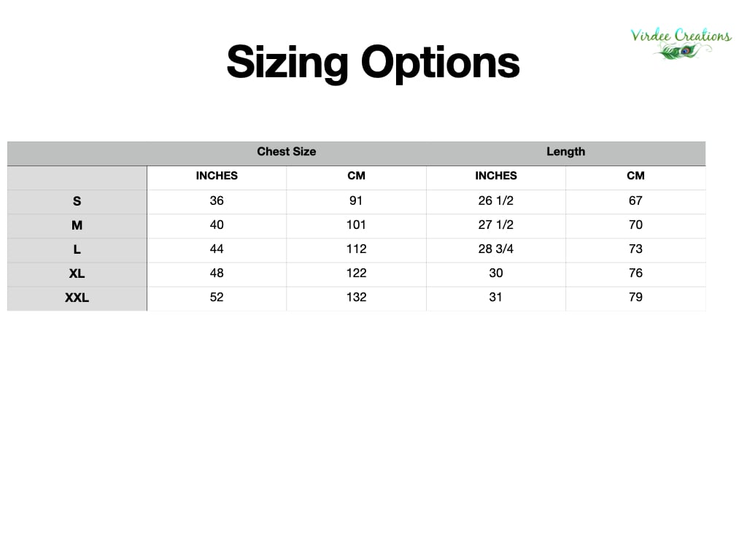Screen dimensions: 747x560
Task: Click the 28 3/4 length cell
Action: [496, 249]
